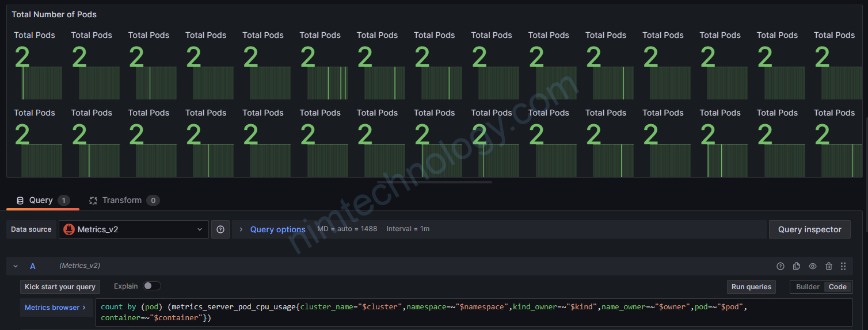Click Kick start your query button

click(60, 287)
